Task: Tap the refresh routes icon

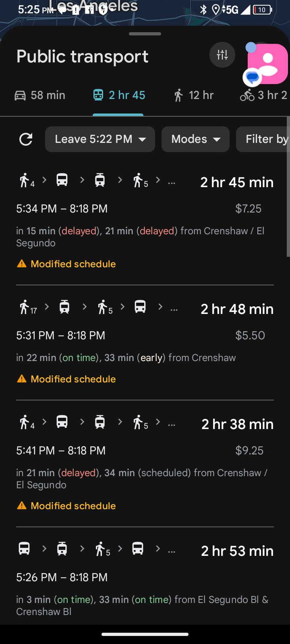Action: (26, 139)
